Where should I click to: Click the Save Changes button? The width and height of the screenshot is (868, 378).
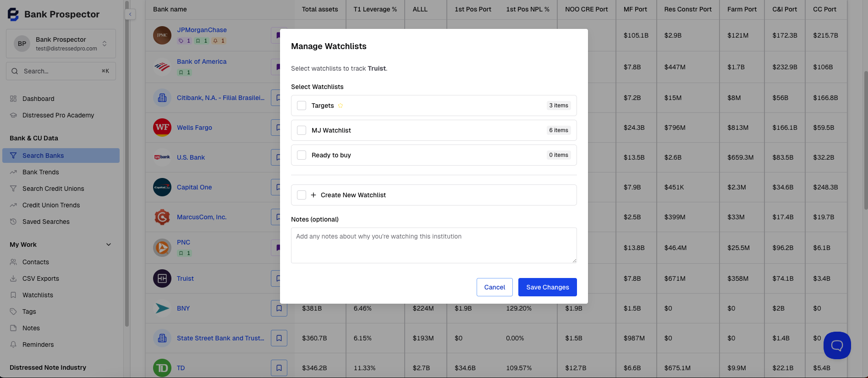pyautogui.click(x=547, y=287)
